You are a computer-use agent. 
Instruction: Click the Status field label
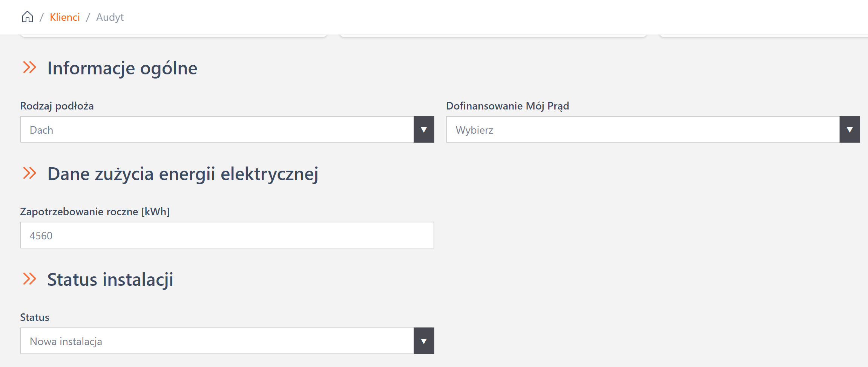[35, 318]
